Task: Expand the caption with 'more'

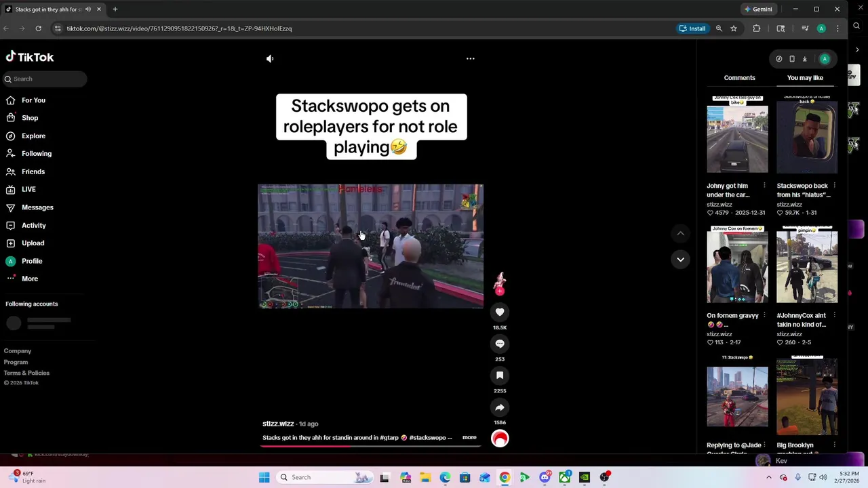Action: pyautogui.click(x=469, y=438)
